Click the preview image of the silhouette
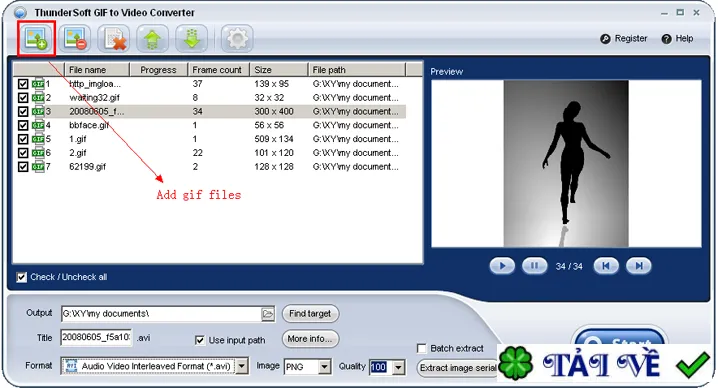 [566, 164]
